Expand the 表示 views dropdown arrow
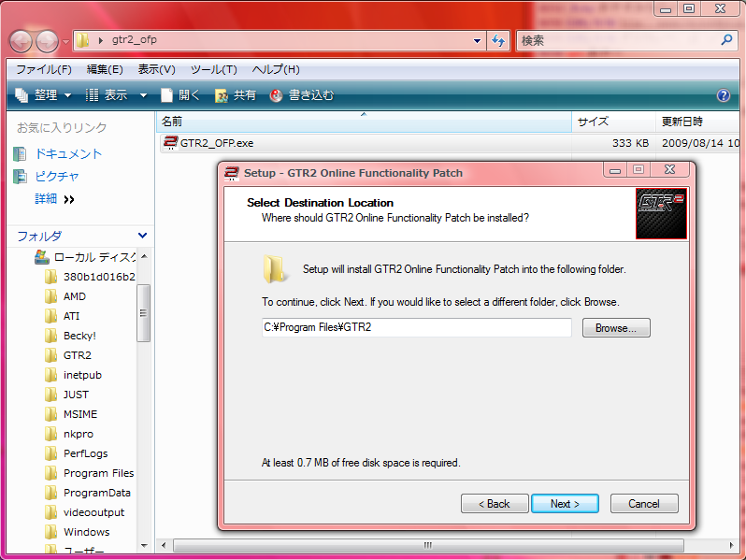The image size is (746, 560). coord(143,95)
